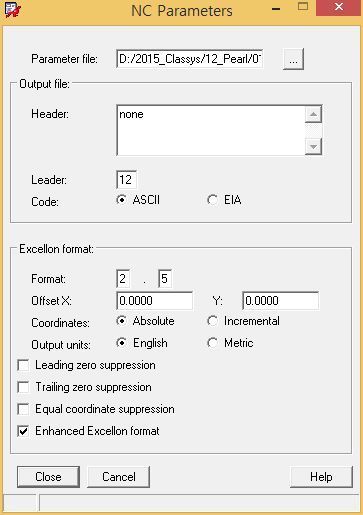Open the parameter file browse button
This screenshot has height=515, width=363.
[x=293, y=59]
